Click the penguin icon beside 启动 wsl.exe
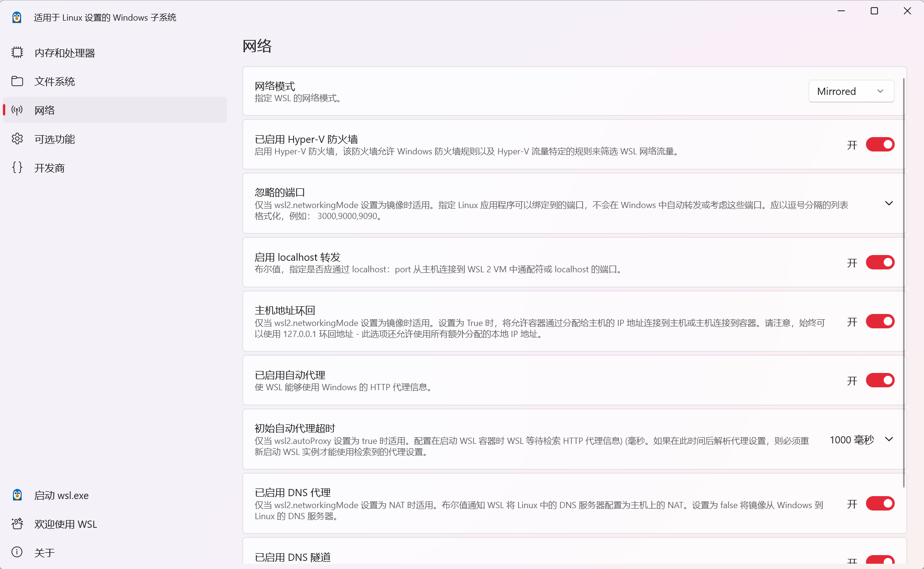 point(17,495)
